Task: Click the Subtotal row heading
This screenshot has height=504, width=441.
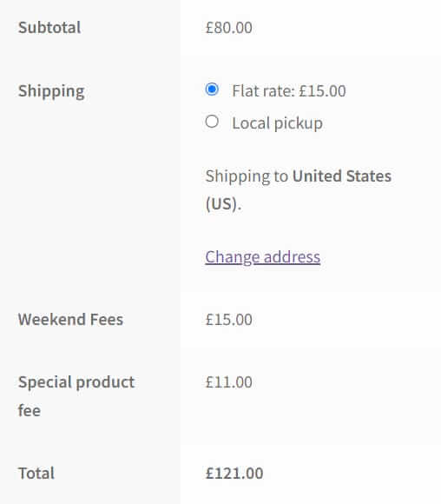Action: point(49,27)
